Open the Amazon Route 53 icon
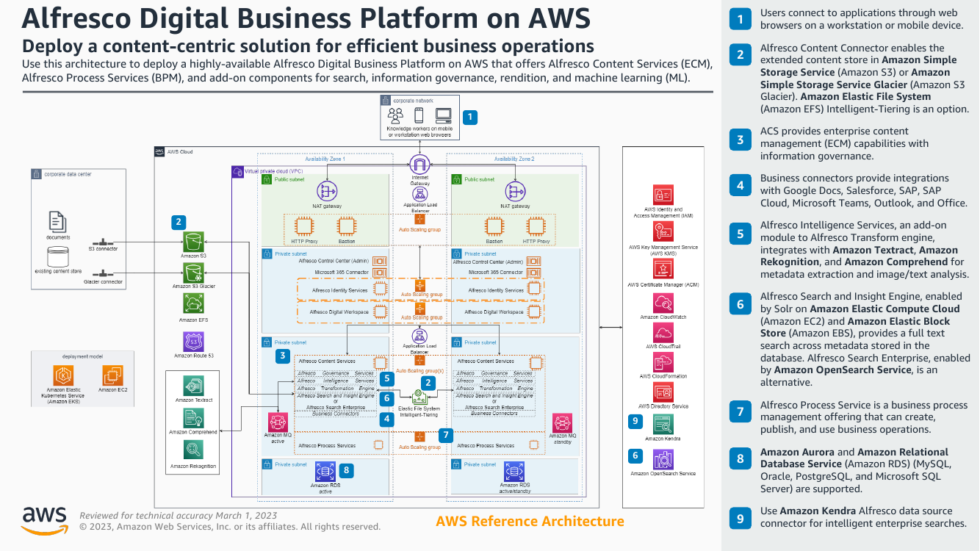 pos(194,341)
